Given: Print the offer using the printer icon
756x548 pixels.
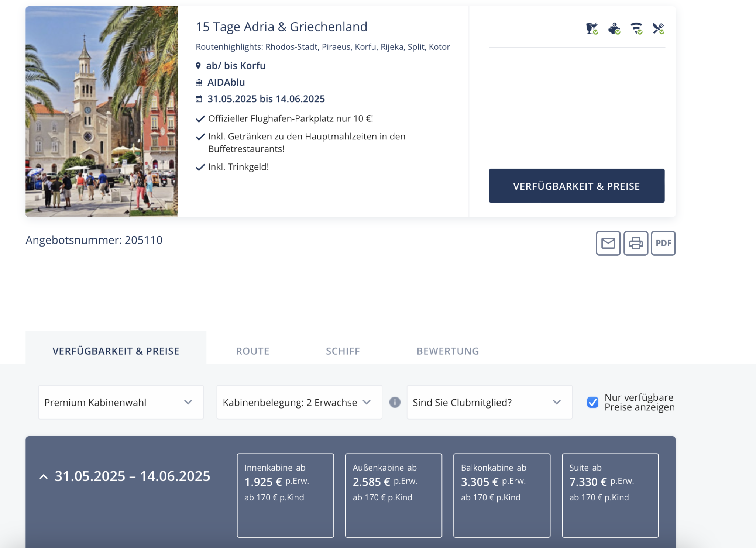Looking at the screenshot, I should point(636,243).
